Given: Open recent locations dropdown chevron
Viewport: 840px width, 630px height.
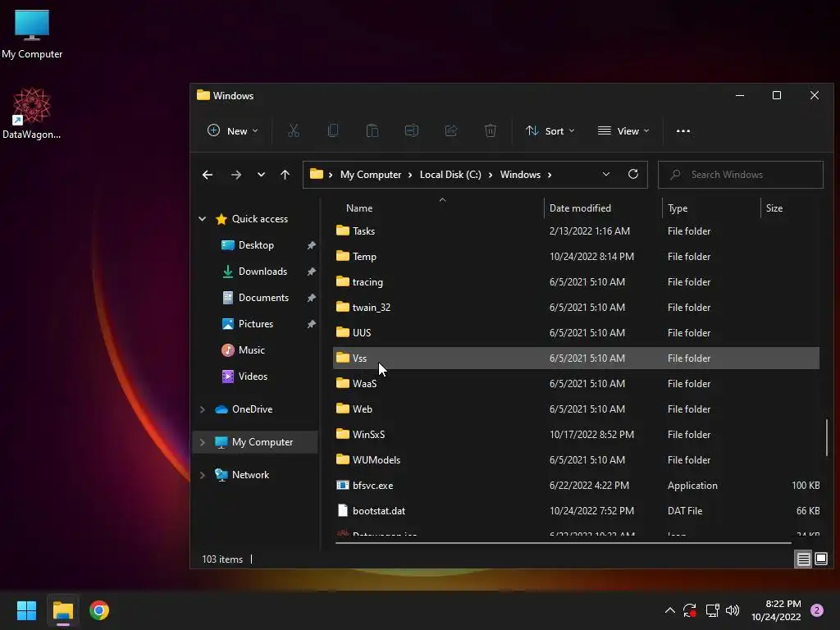Looking at the screenshot, I should pos(261,175).
